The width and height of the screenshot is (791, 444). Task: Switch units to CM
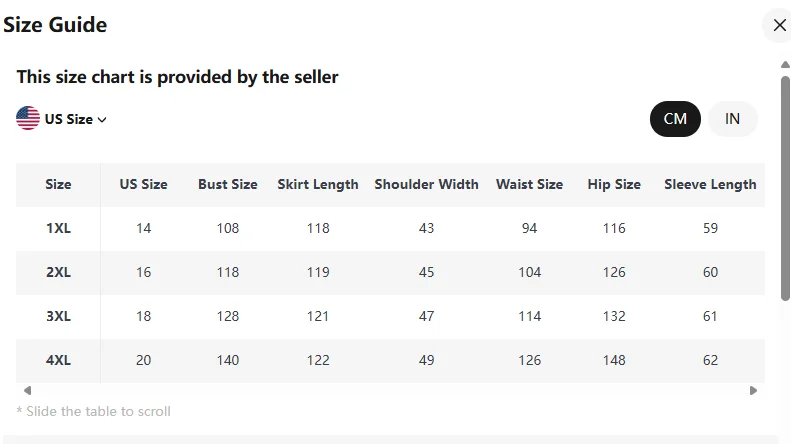675,119
